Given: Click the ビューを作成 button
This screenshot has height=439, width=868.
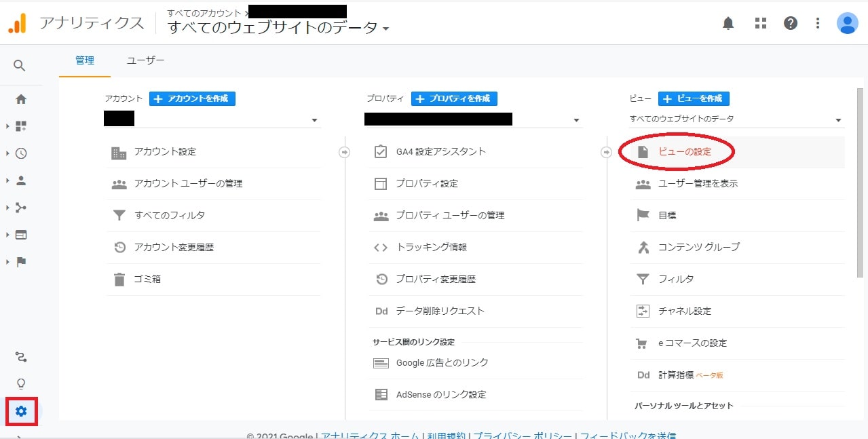Looking at the screenshot, I should 694,98.
